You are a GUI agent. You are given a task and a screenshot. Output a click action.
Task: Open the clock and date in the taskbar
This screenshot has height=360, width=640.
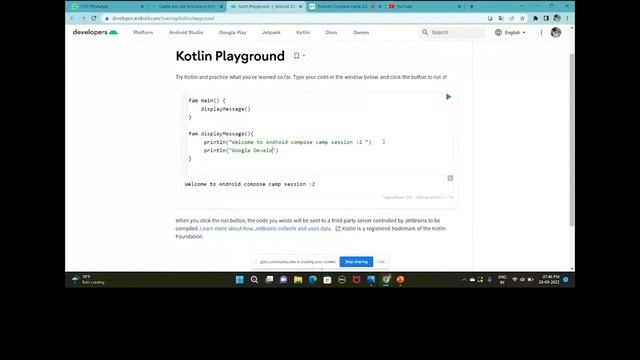point(549,280)
